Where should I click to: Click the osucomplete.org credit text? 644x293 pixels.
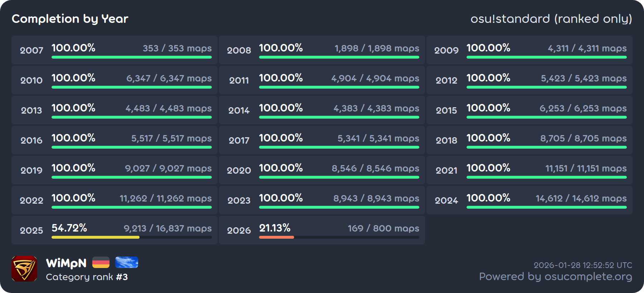coord(555,277)
